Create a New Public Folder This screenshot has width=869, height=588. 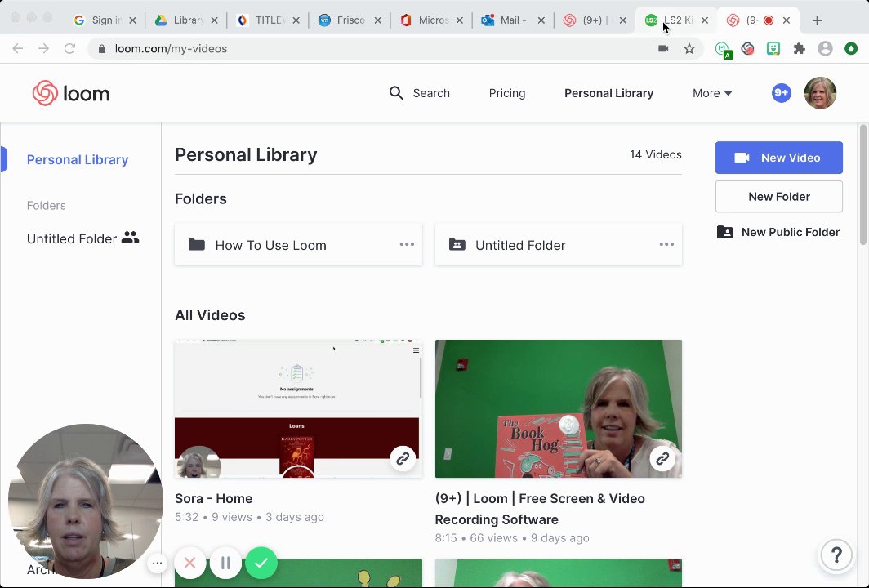(x=778, y=232)
